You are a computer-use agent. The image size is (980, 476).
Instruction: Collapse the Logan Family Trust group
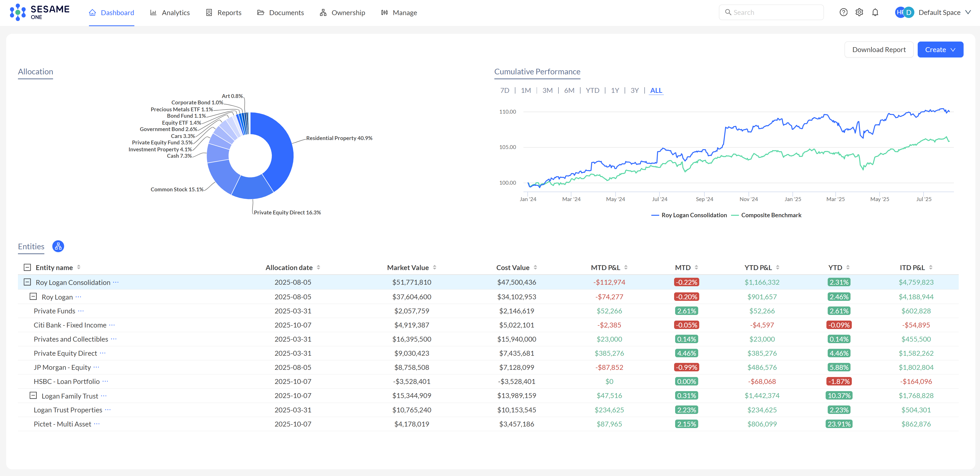coord(33,396)
